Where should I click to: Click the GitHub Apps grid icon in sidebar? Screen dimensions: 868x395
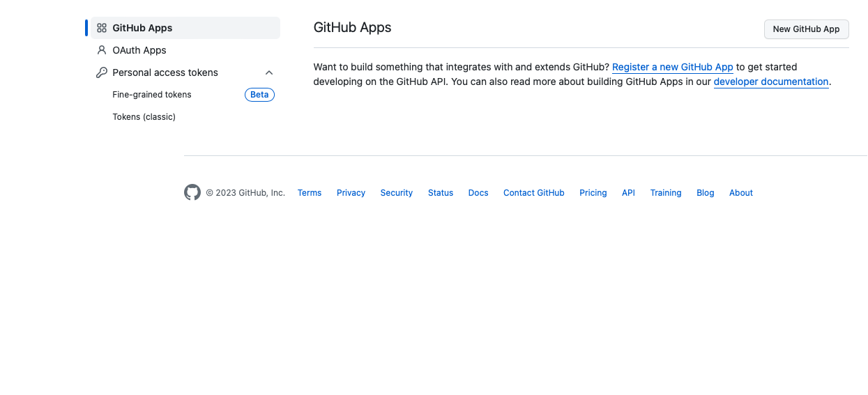point(102,28)
